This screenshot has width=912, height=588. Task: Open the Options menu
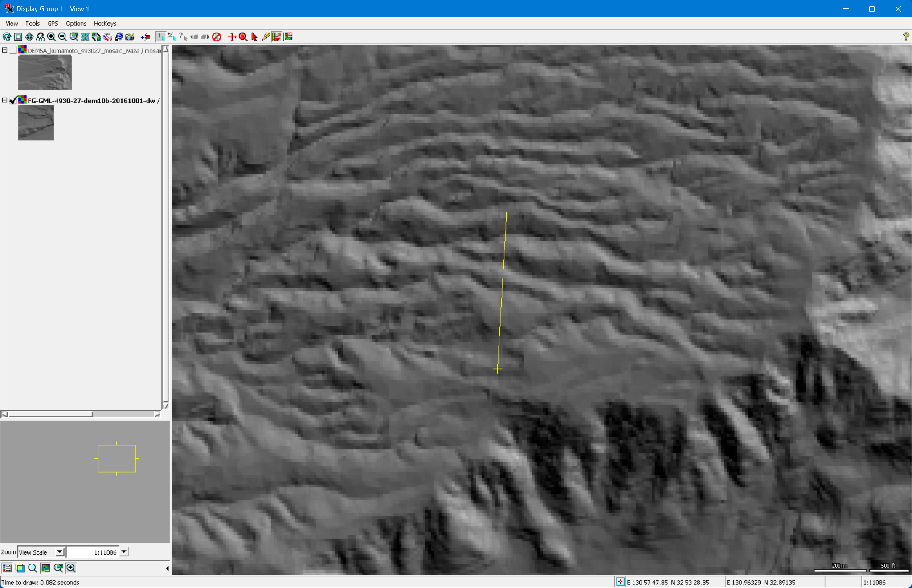click(76, 24)
